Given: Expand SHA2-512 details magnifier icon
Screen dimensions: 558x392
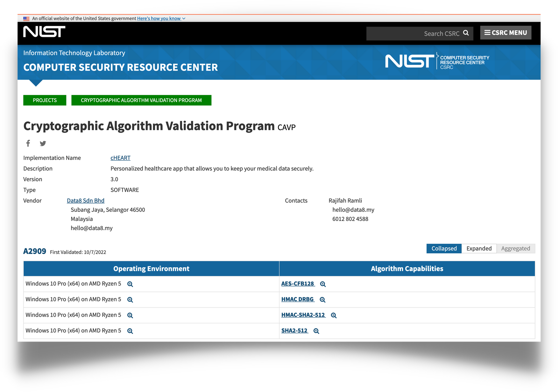Looking at the screenshot, I should [316, 331].
